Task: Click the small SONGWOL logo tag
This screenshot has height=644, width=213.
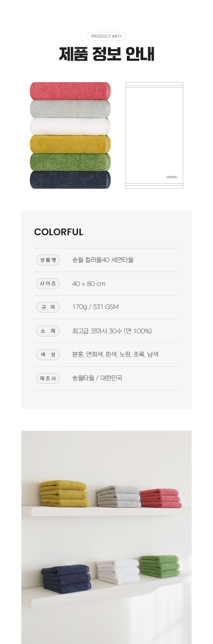Action: [x=172, y=177]
